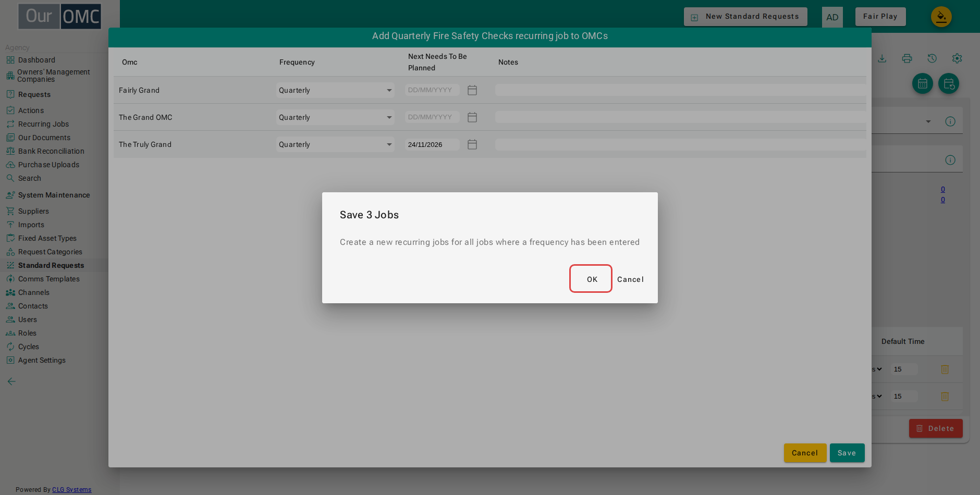Open Suppliers in the sidebar

[x=33, y=211]
